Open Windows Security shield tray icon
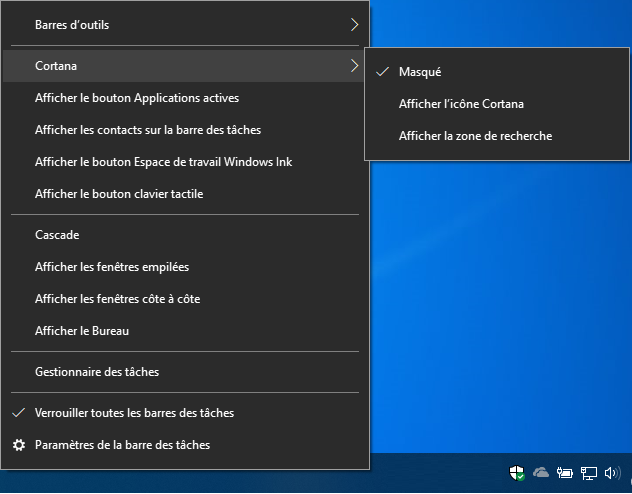632x494 pixels. click(x=516, y=473)
